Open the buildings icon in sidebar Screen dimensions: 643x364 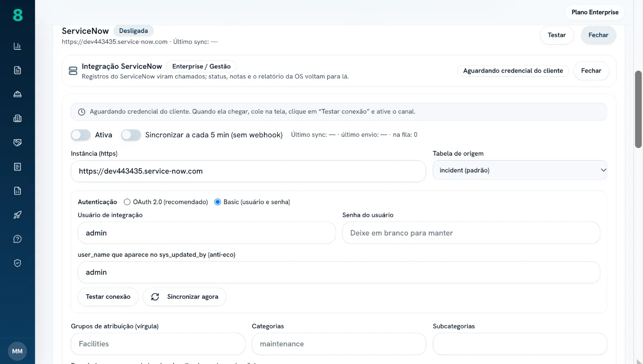point(17,118)
